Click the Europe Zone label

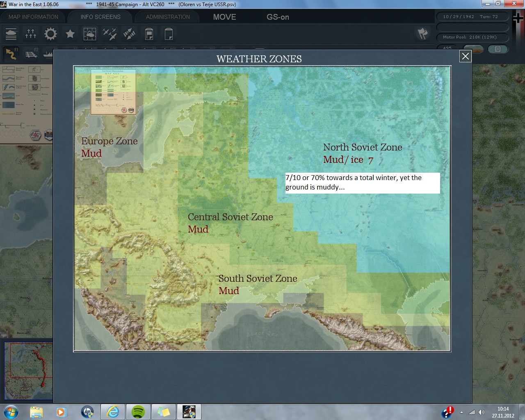click(110, 141)
